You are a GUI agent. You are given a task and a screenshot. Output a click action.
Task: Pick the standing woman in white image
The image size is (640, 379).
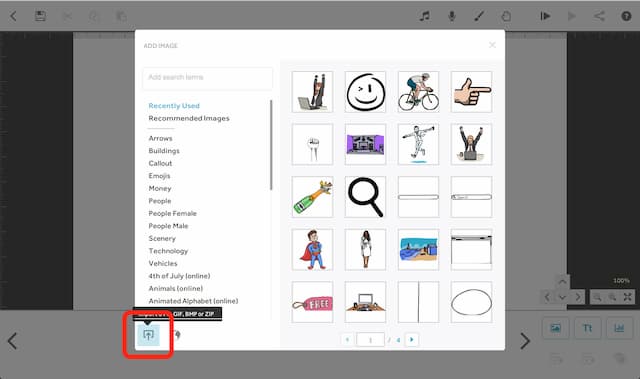(365, 249)
